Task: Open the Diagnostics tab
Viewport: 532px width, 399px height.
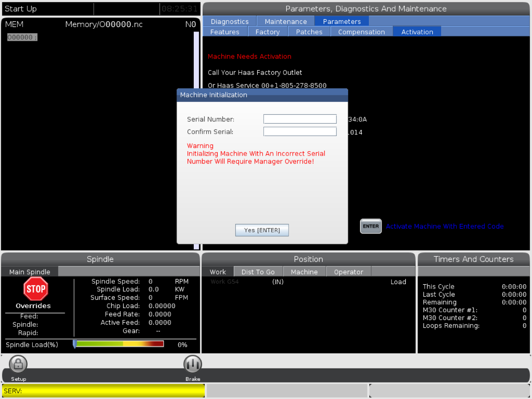Action: pos(230,21)
